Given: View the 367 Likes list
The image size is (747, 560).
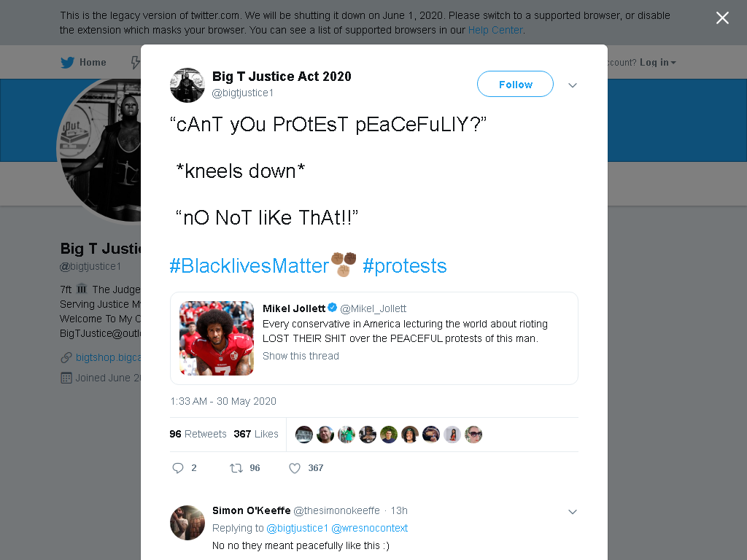Looking at the screenshot, I should pos(256,434).
